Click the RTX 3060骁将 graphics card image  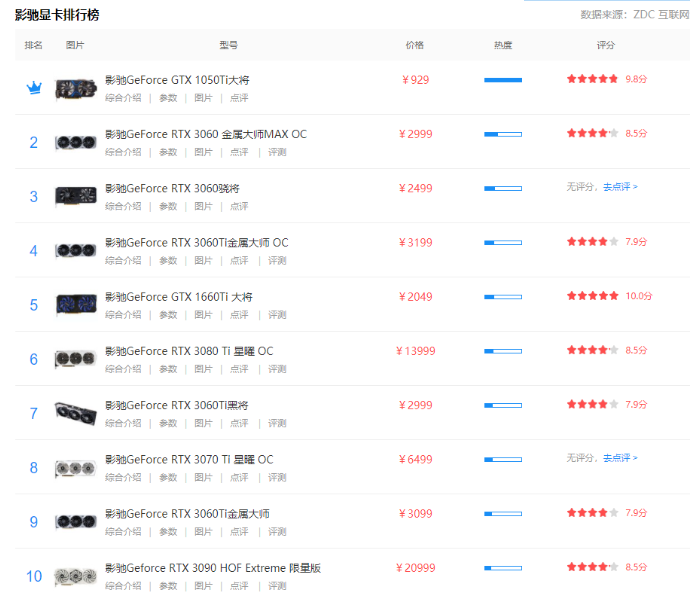[75, 196]
